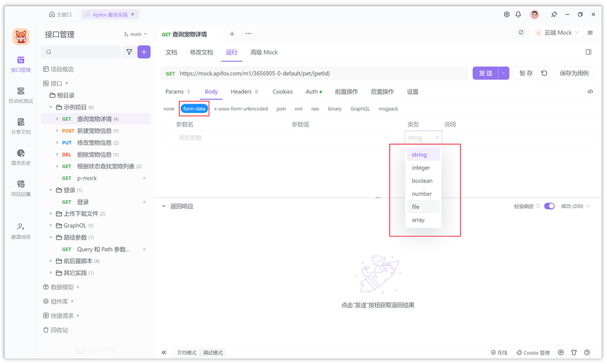Click the URL input field

pyautogui.click(x=303, y=72)
